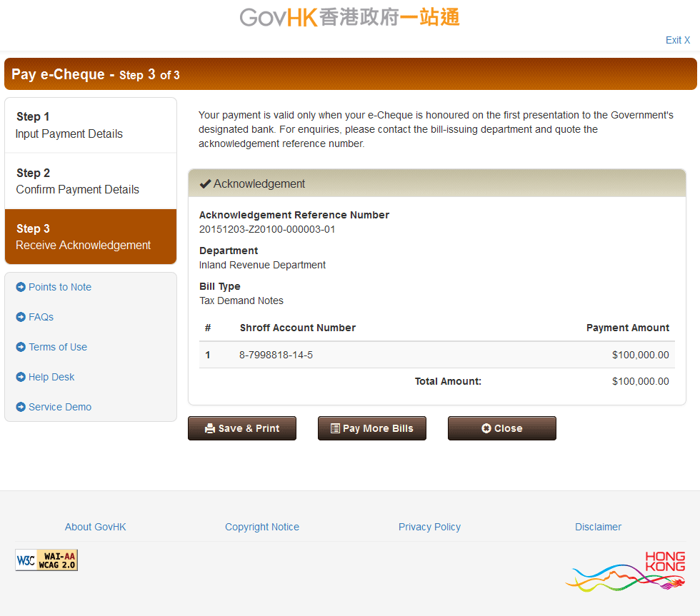
Task: Click the arrow icon beside Terms of Use
Action: point(21,347)
